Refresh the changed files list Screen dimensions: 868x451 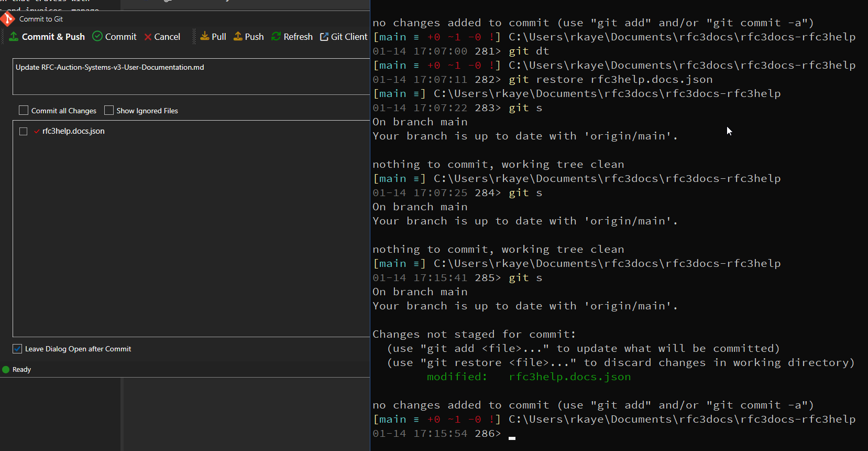click(x=292, y=37)
